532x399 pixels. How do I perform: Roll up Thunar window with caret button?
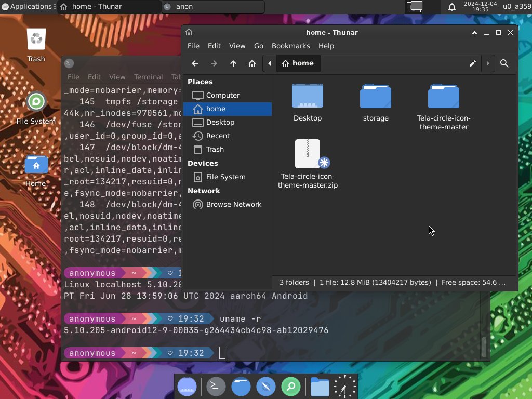[x=474, y=33]
